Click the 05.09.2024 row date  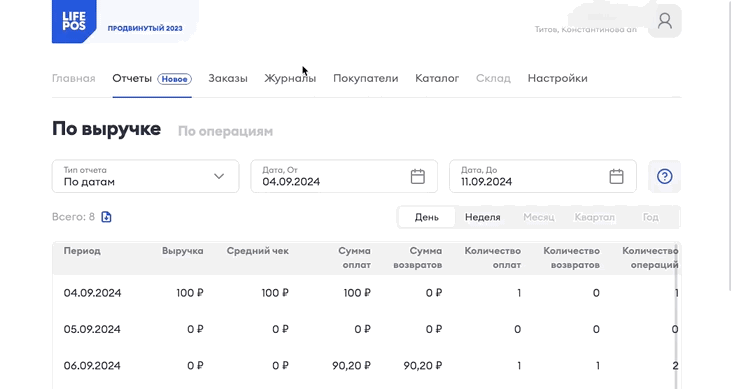pos(92,329)
